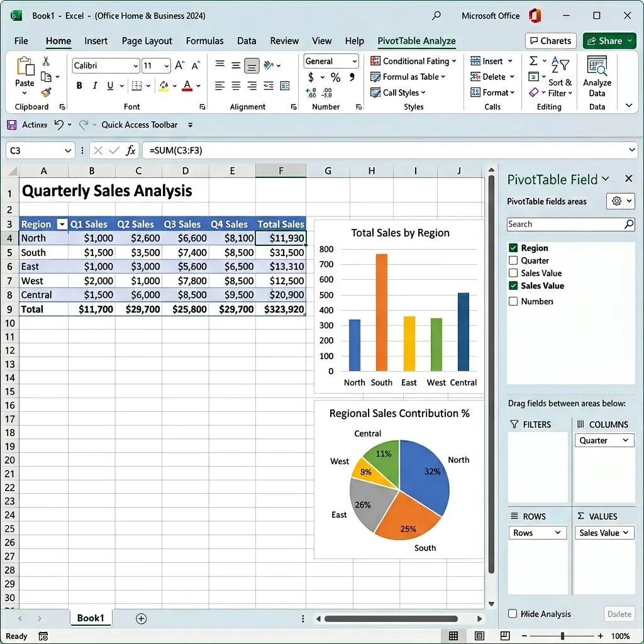Apply Percent Style format
Image resolution: width=644 pixels, height=644 pixels.
(336, 77)
